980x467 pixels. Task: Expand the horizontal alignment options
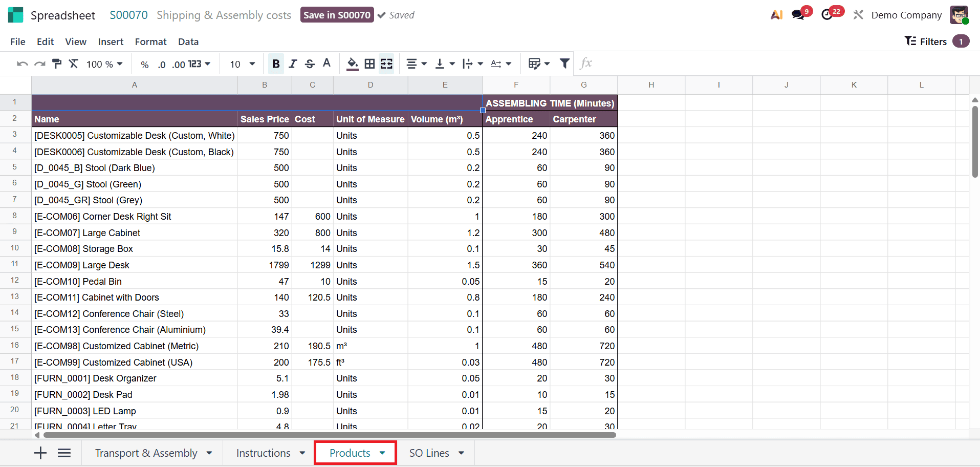point(416,63)
